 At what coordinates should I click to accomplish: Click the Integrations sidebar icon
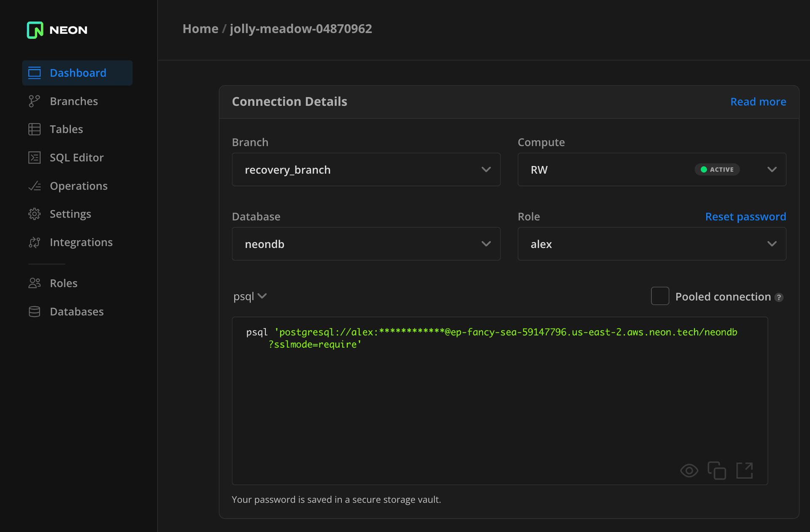35,242
